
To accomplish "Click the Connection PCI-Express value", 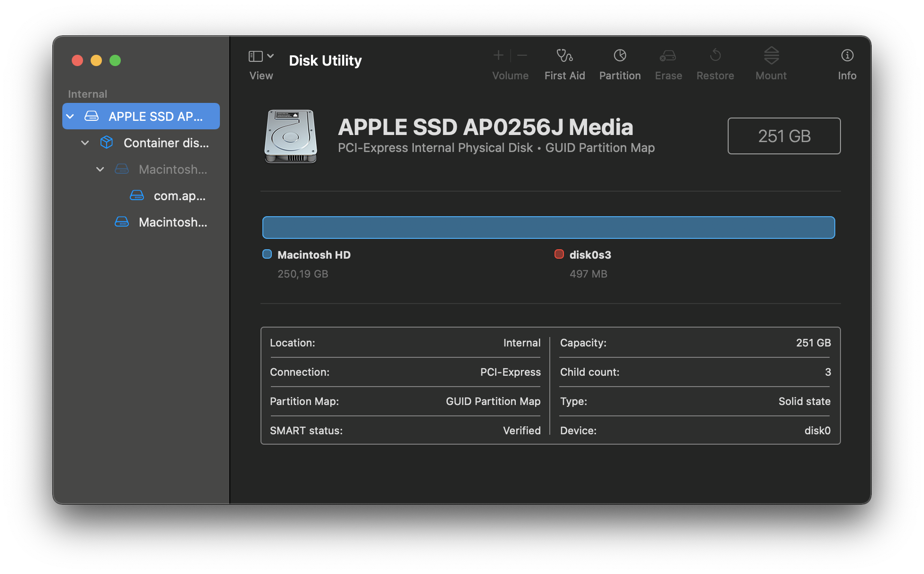I will [x=510, y=372].
